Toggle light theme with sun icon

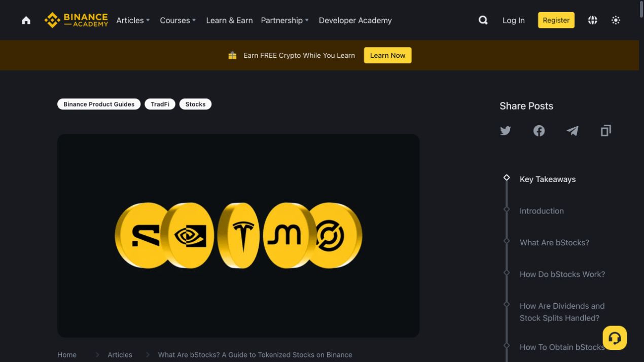click(616, 20)
